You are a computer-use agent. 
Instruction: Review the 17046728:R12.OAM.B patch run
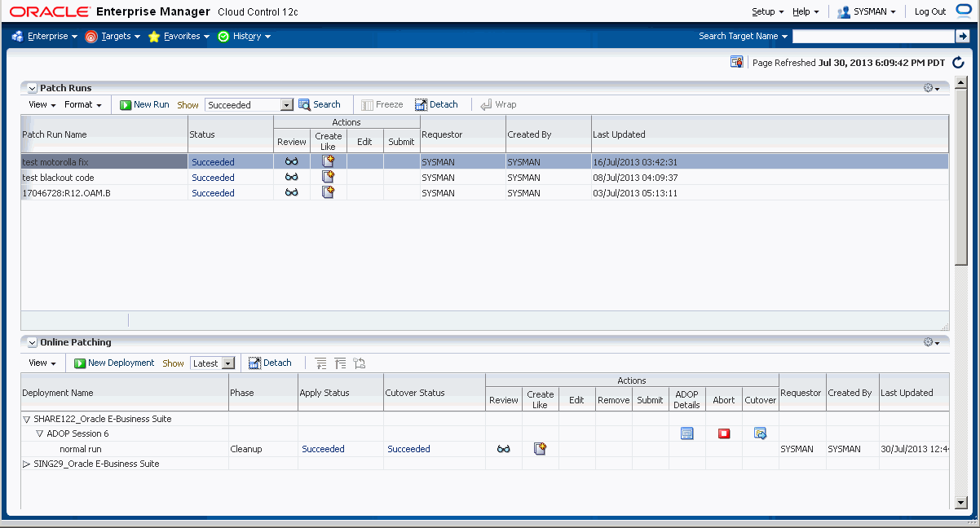pyautogui.click(x=291, y=192)
